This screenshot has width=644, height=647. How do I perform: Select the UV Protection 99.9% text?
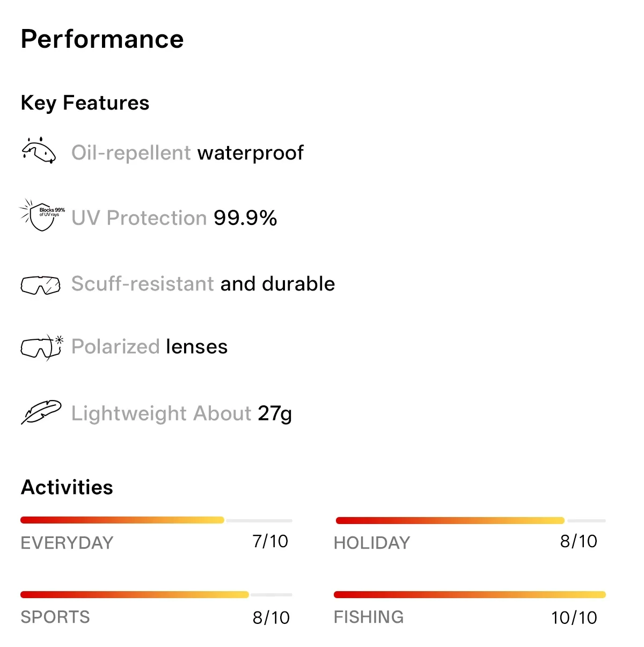(x=174, y=218)
